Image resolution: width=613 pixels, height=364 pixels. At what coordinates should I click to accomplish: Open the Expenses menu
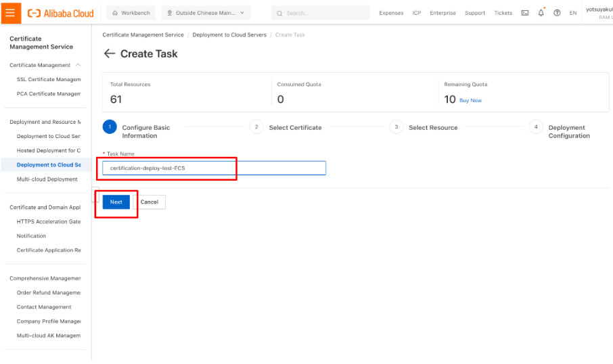391,13
